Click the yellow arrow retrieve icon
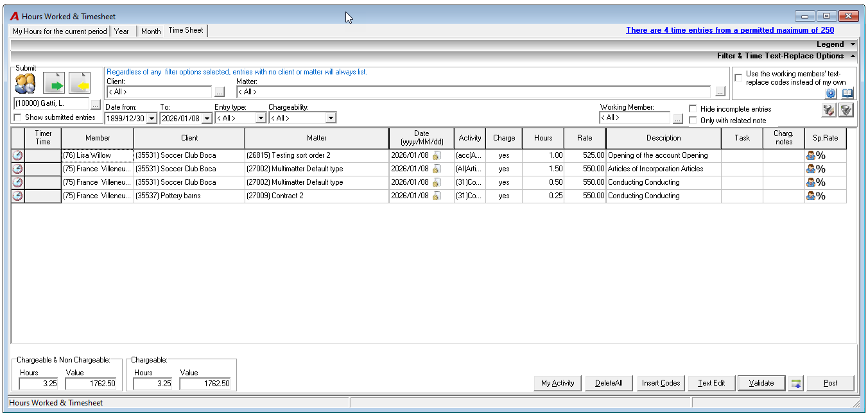 pyautogui.click(x=80, y=83)
